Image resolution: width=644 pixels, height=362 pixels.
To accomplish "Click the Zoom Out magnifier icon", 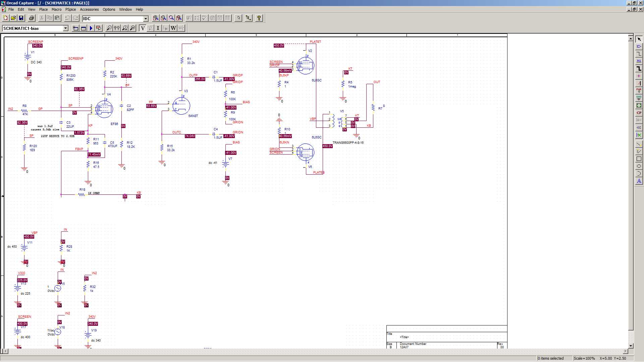I will point(163,18).
